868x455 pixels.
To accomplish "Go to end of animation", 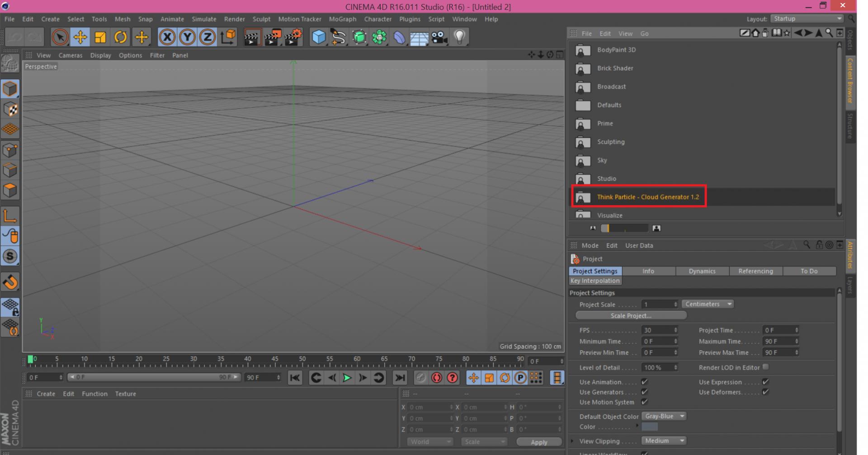I will tap(400, 378).
